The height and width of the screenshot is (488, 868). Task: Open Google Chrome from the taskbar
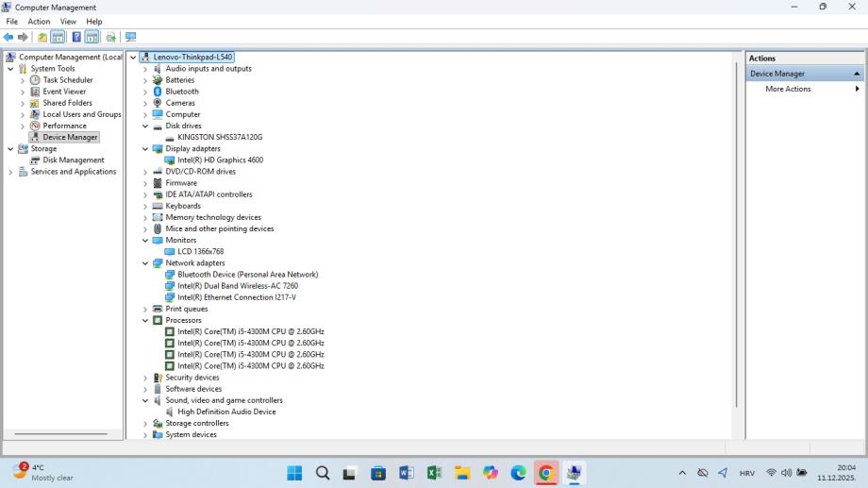tap(546, 473)
